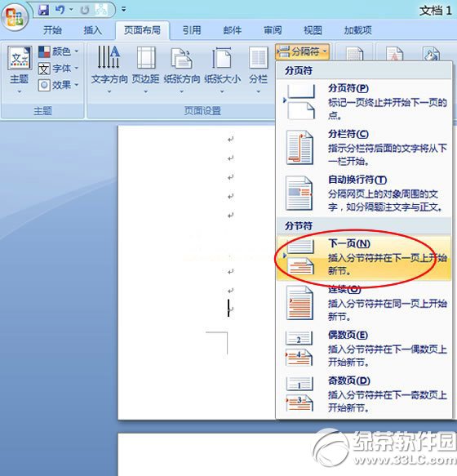Viewport: 457px width, 476px height.
Task: Switch to the Insert (插入) tab
Action: [x=92, y=30]
